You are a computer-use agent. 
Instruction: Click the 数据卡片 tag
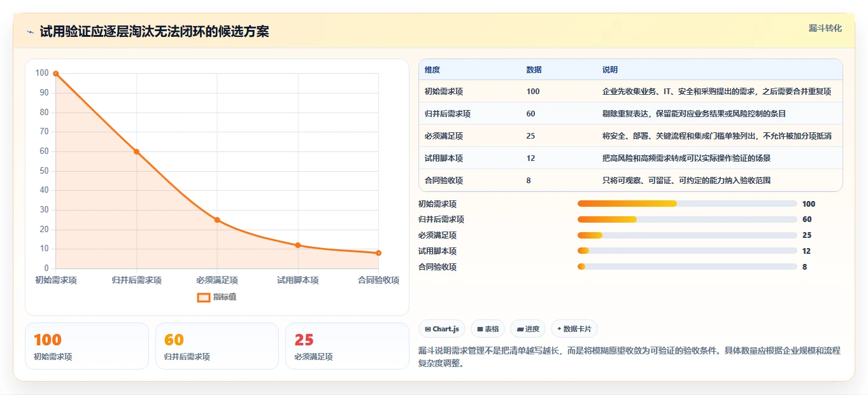(574, 329)
